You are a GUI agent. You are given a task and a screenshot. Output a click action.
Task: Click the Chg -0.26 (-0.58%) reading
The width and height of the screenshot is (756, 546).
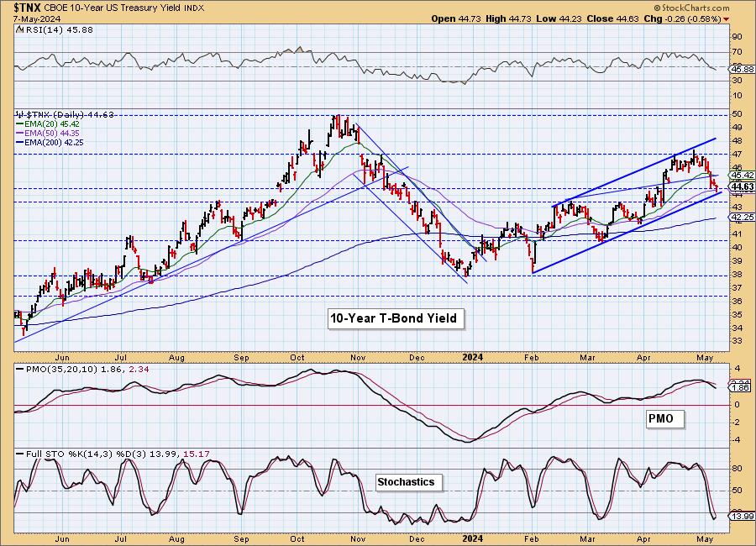[x=682, y=18]
